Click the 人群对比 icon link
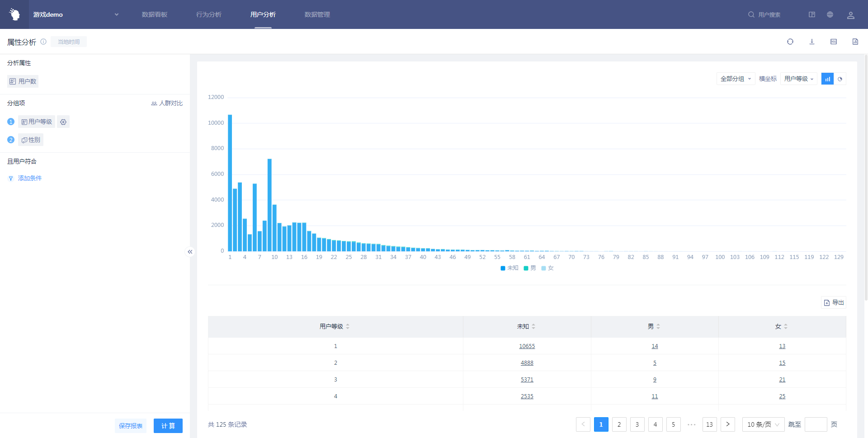Viewport: 868px width, 438px height. (167, 103)
